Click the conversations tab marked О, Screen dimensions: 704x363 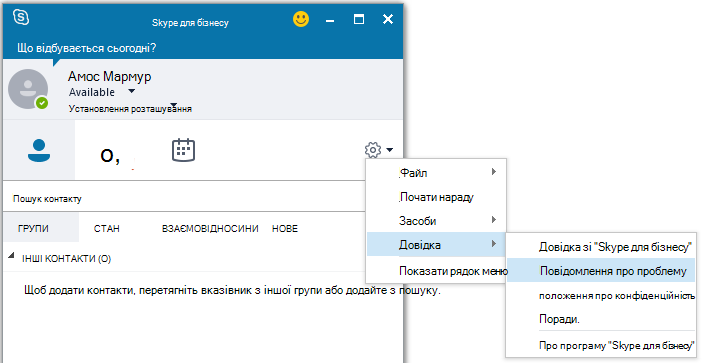click(x=110, y=155)
